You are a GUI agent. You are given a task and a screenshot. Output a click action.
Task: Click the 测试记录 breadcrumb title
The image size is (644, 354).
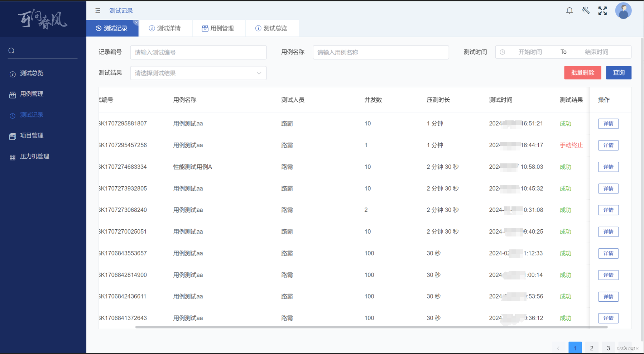pyautogui.click(x=121, y=11)
